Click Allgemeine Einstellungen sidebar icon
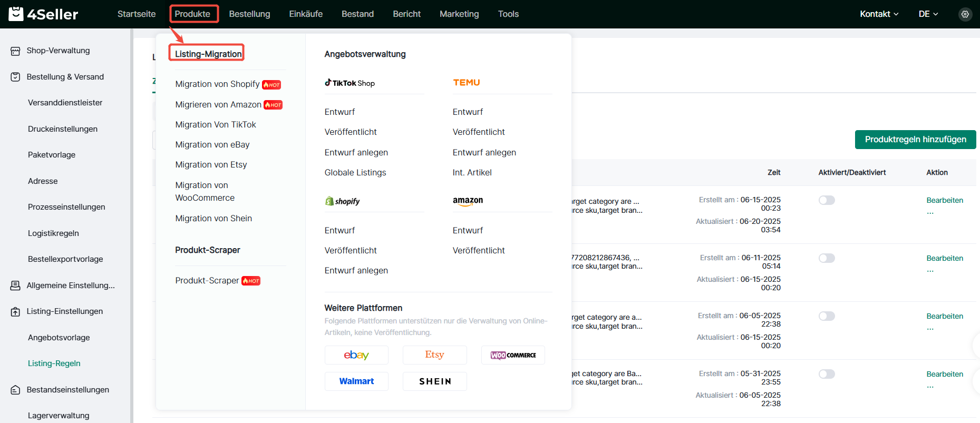This screenshot has width=980, height=423. pos(15,286)
